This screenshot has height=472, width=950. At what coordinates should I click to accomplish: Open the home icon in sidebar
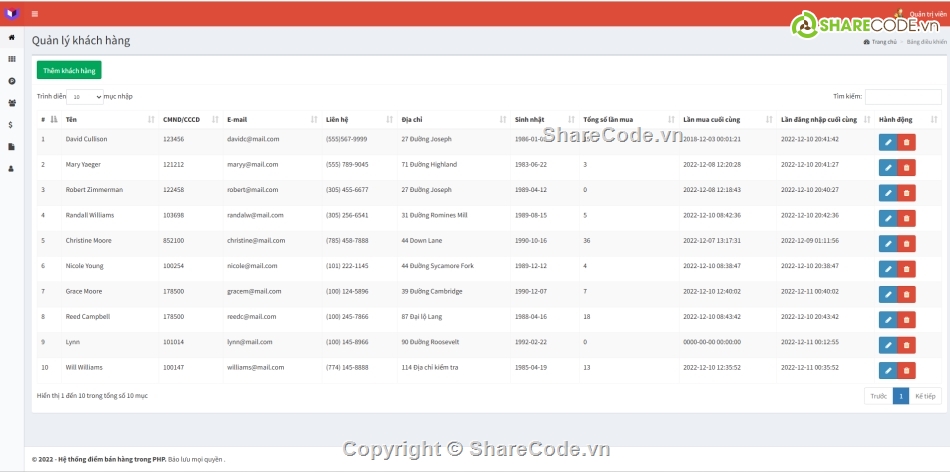pyautogui.click(x=12, y=38)
